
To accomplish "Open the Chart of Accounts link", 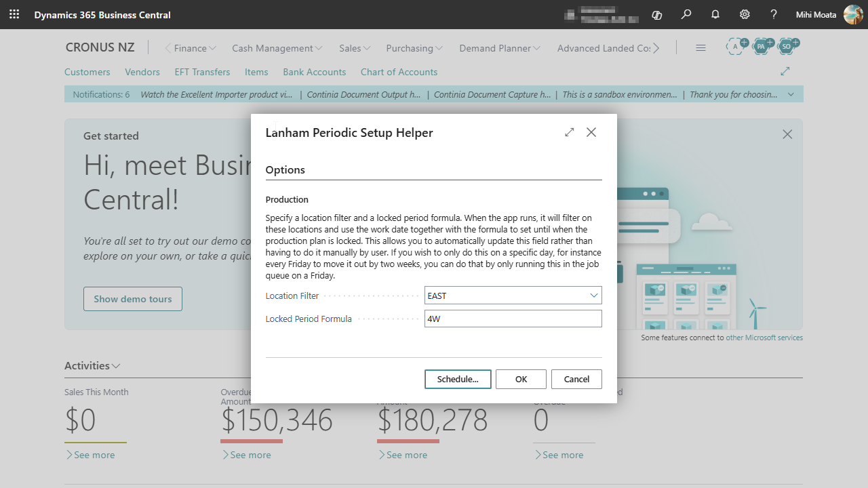I will coord(399,72).
